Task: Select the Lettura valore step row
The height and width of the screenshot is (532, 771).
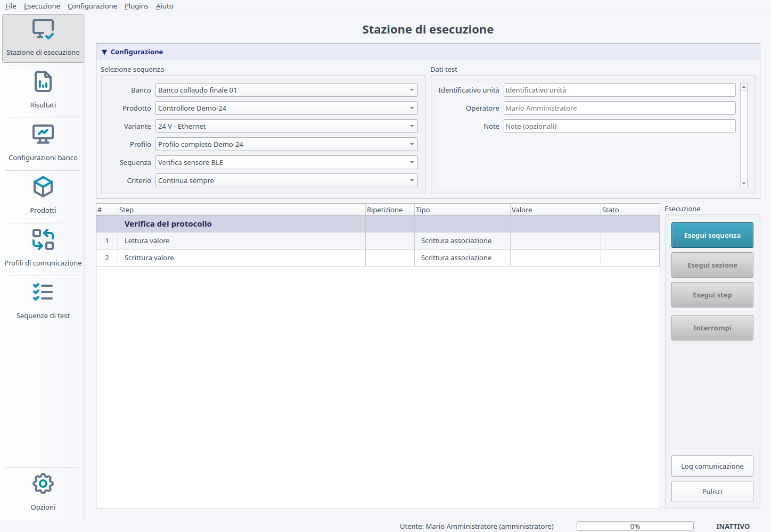Action: [x=378, y=241]
